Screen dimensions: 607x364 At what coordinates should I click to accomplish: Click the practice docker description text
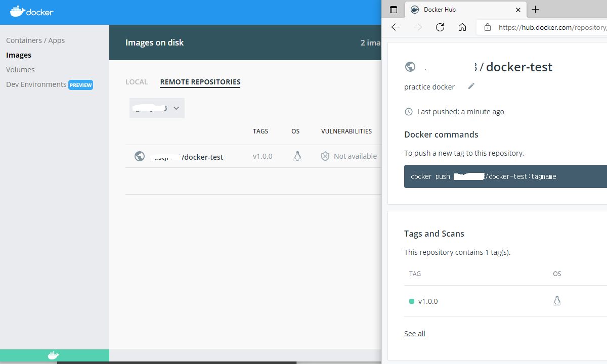point(429,87)
